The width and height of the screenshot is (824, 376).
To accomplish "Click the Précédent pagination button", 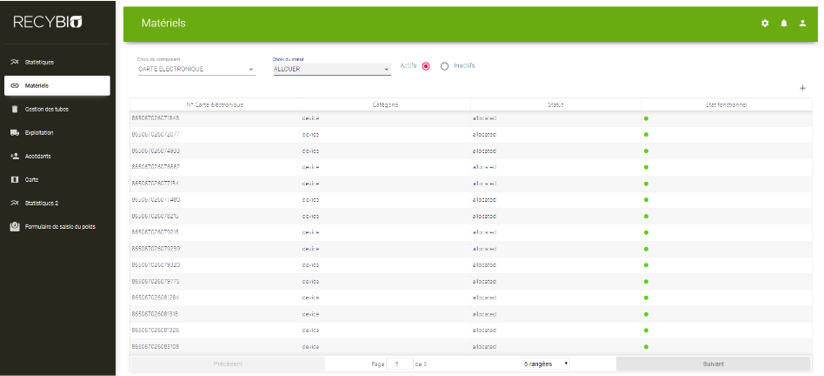I will (x=228, y=364).
